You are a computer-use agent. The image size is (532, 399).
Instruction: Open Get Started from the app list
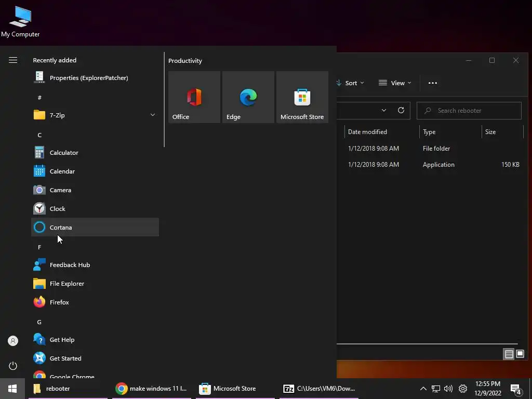click(95, 358)
